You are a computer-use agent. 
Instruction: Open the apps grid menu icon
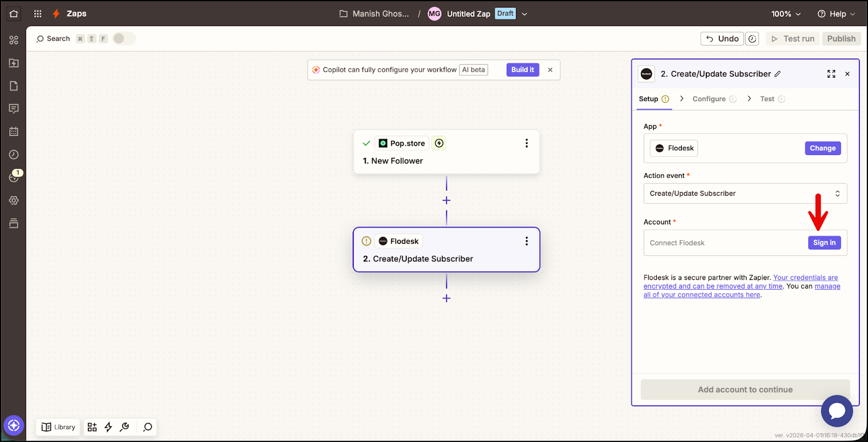(37, 14)
